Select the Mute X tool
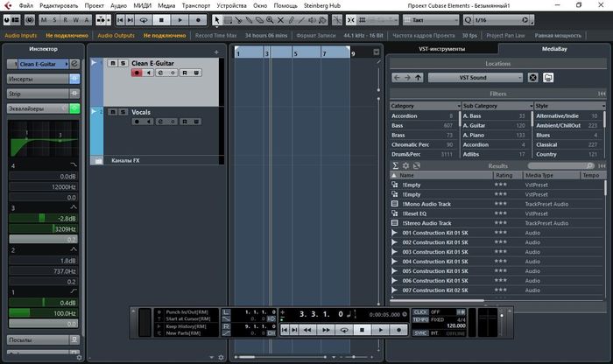The height and width of the screenshot is (364, 613). [x=281, y=20]
